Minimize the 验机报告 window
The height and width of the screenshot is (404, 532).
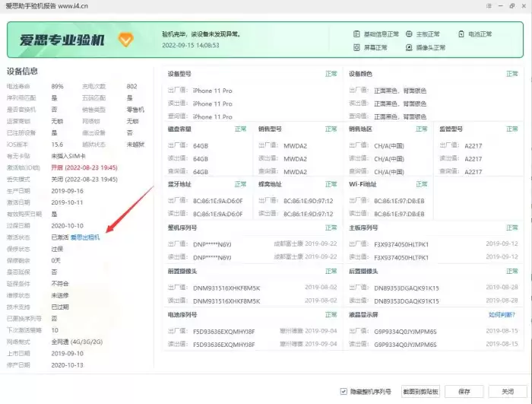tap(500, 6)
